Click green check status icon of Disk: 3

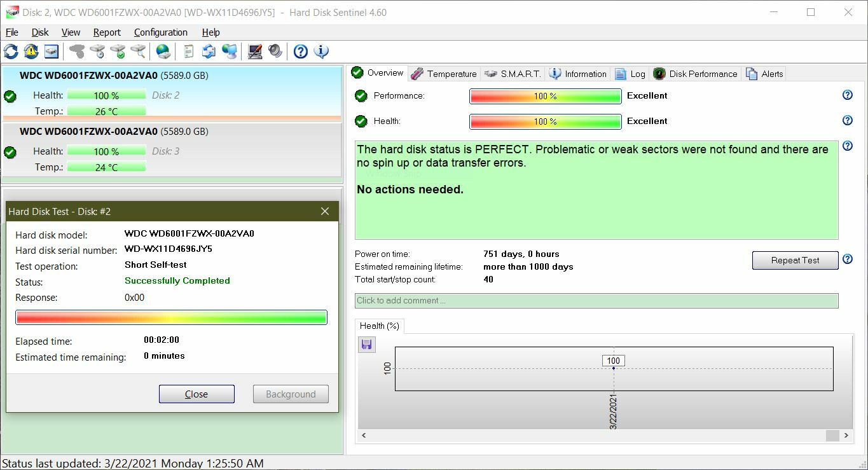click(x=10, y=153)
